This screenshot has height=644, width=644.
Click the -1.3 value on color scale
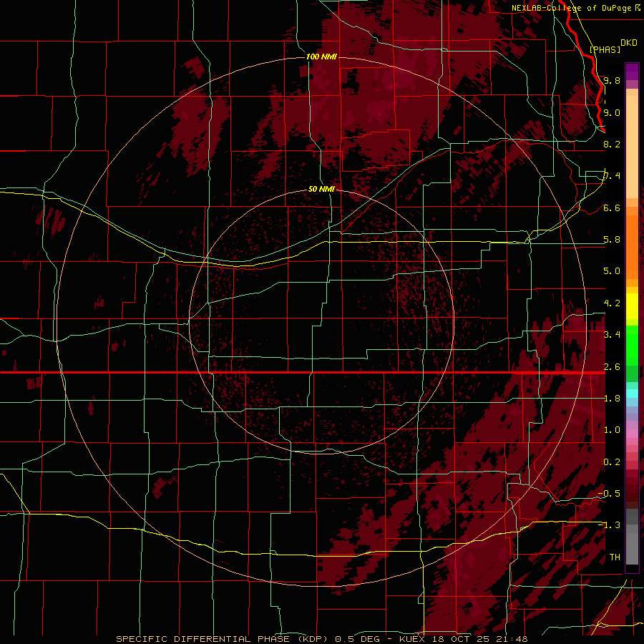[x=609, y=525]
